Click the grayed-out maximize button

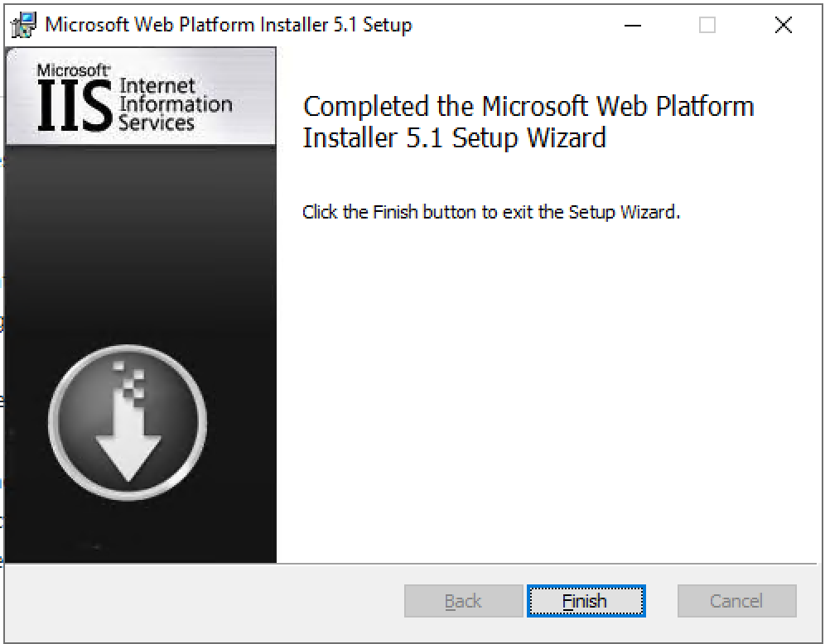tap(707, 26)
